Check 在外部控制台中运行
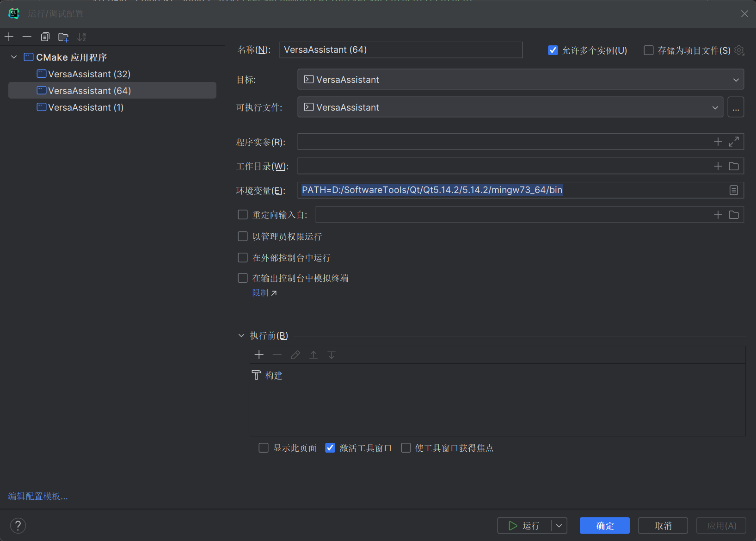The image size is (756, 541). (x=243, y=257)
